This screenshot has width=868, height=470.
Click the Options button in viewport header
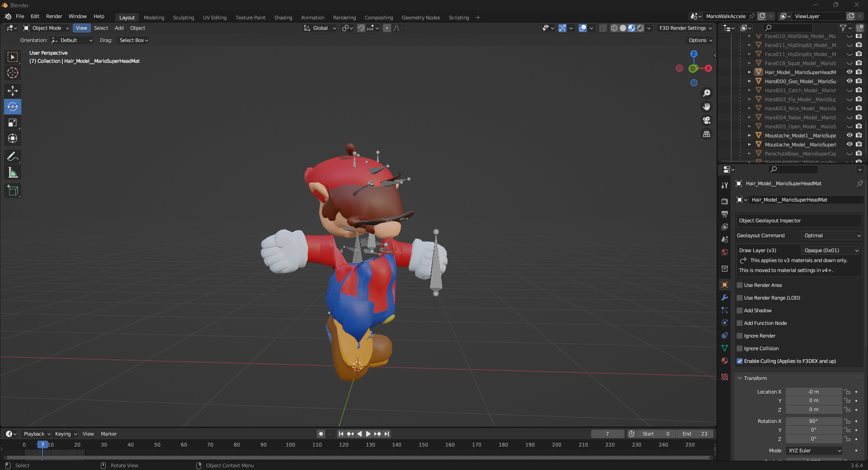[x=699, y=40]
